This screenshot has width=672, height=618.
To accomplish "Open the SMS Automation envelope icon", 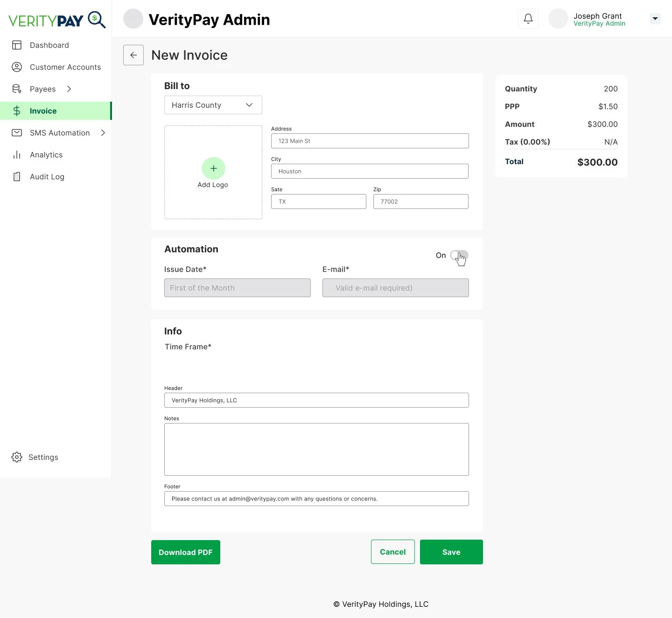I will (x=17, y=132).
